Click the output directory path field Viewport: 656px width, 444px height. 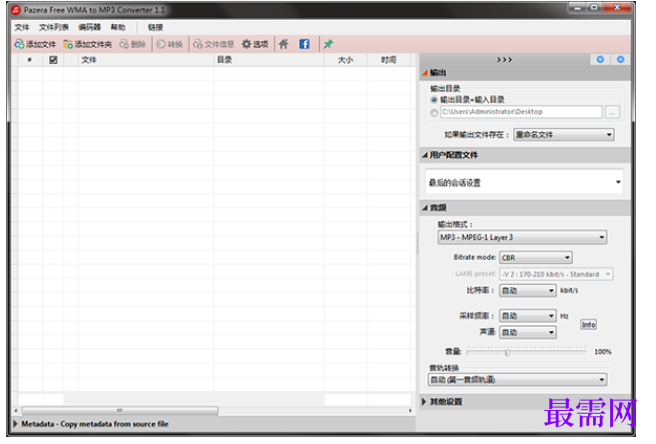point(521,112)
